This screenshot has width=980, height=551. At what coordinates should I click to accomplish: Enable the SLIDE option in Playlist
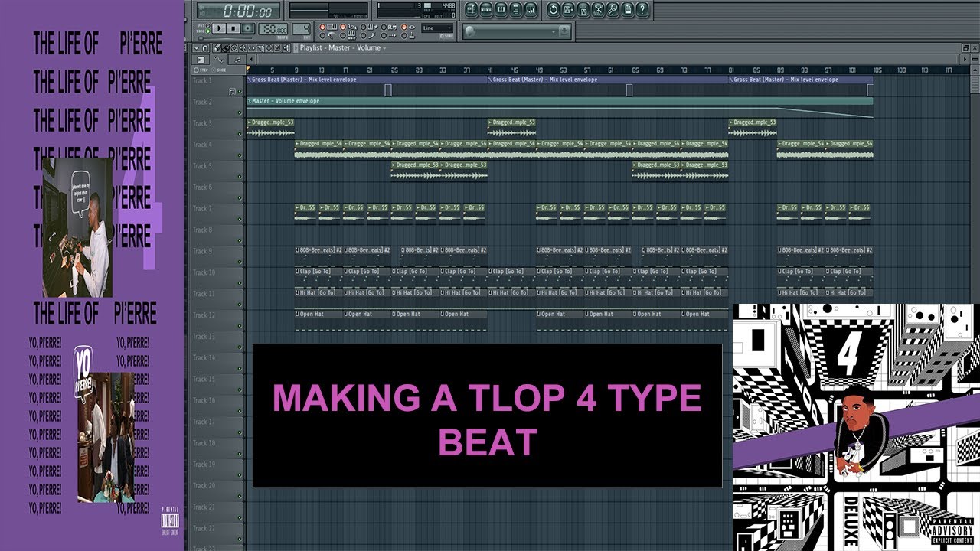219,70
